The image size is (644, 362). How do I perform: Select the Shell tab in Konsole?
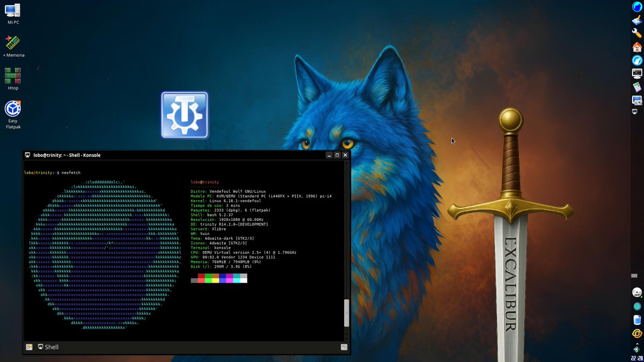coord(48,347)
